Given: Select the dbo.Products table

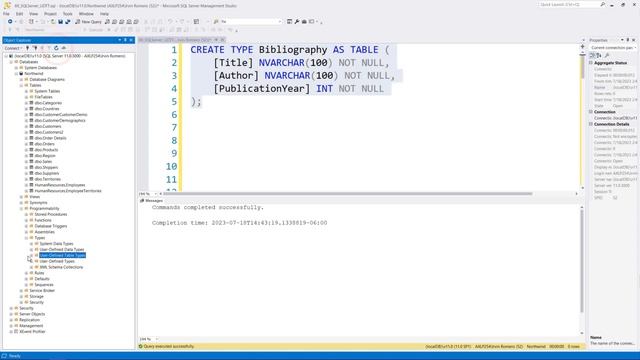Looking at the screenshot, I should coord(46,150).
